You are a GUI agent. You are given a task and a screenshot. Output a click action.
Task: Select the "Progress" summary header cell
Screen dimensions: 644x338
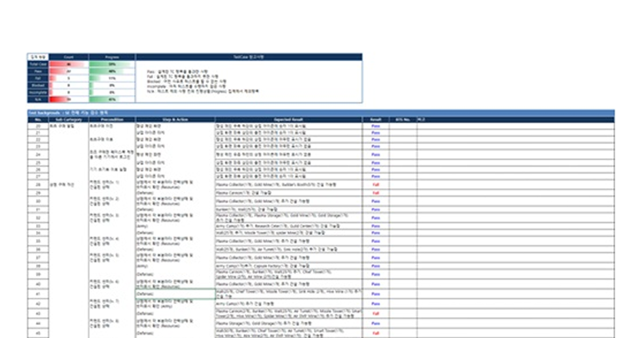111,57
